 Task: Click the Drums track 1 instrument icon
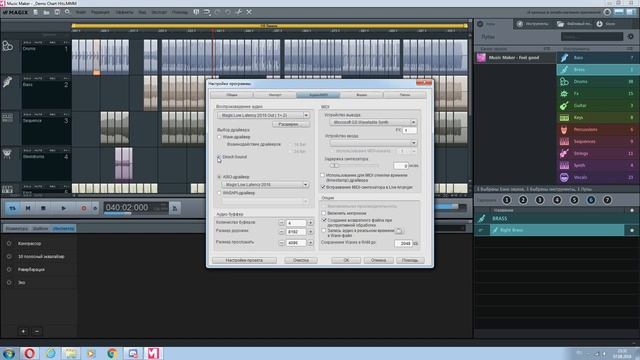[x=7, y=46]
